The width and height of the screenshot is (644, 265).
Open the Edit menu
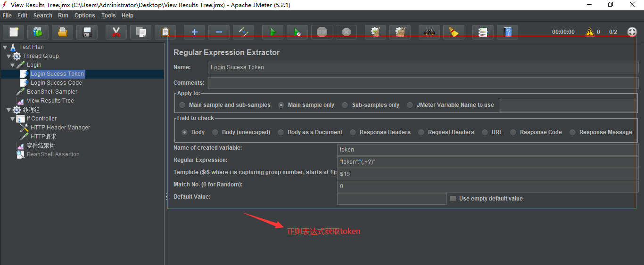point(23,16)
